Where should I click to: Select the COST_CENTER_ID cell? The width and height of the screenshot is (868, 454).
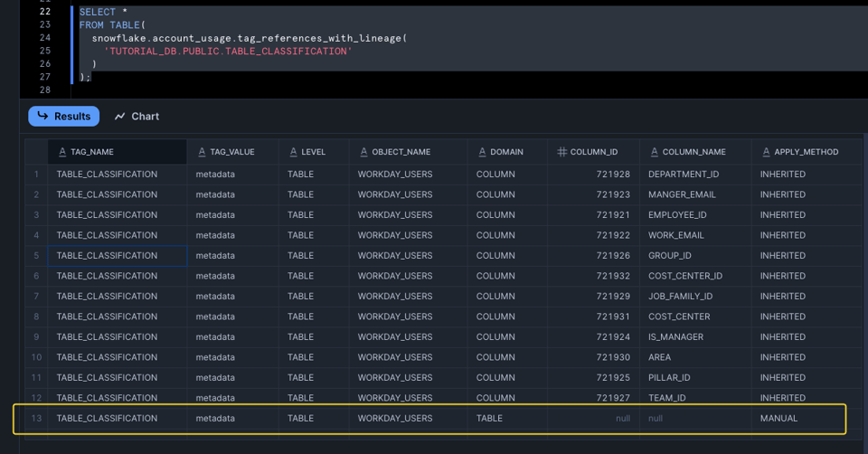point(695,276)
